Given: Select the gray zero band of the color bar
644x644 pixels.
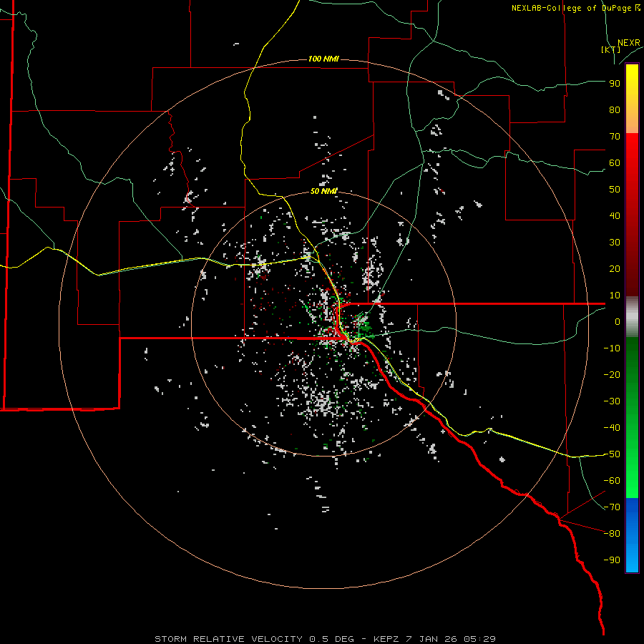Looking at the screenshot, I should coord(632,317).
